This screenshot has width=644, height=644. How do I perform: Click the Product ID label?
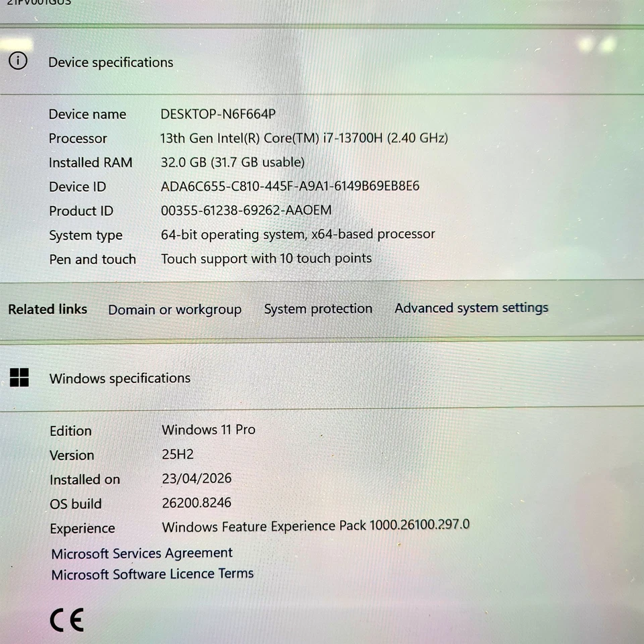click(x=81, y=211)
